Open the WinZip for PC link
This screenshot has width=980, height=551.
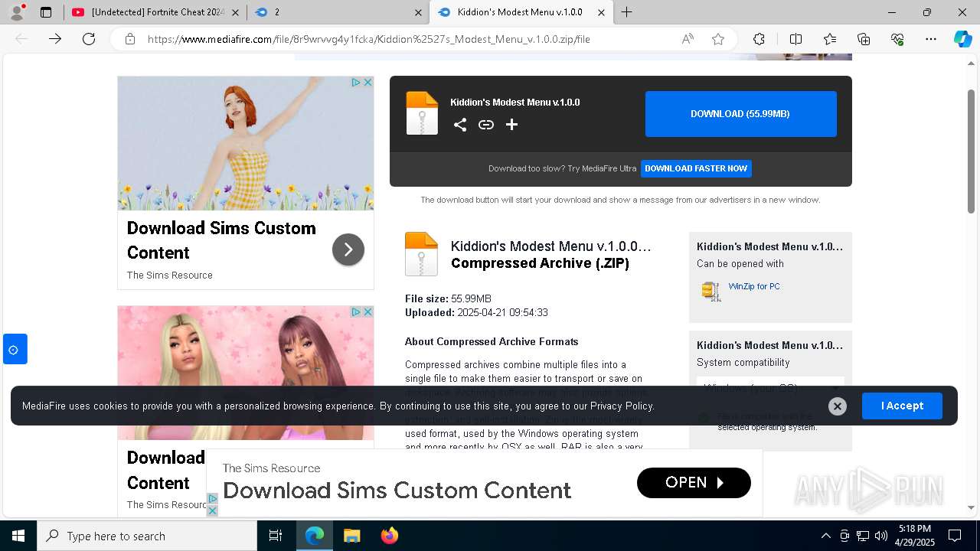(x=754, y=286)
